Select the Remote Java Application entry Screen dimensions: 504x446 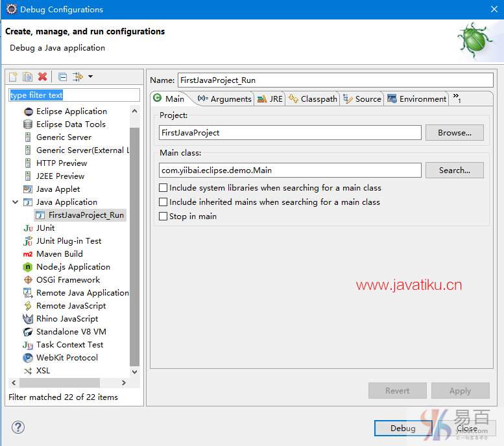[82, 293]
